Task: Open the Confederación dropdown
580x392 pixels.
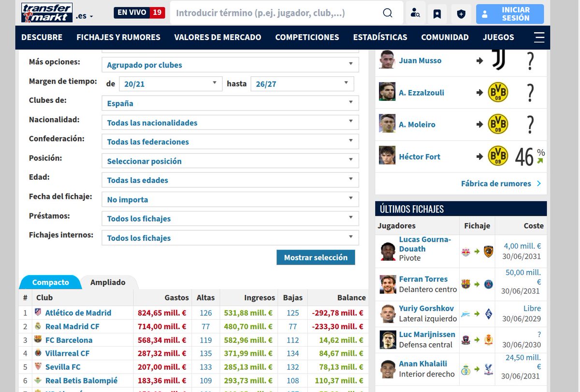Action: (230, 141)
